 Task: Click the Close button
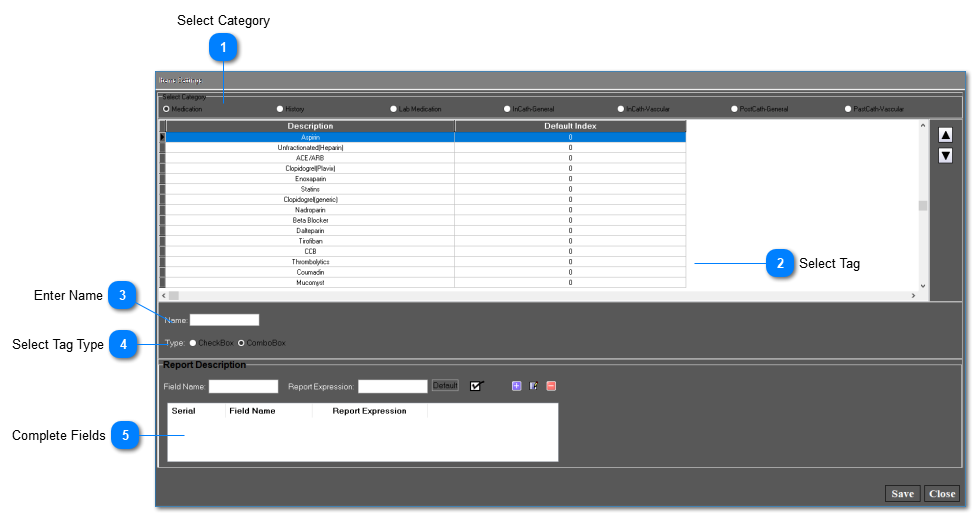[941, 493]
